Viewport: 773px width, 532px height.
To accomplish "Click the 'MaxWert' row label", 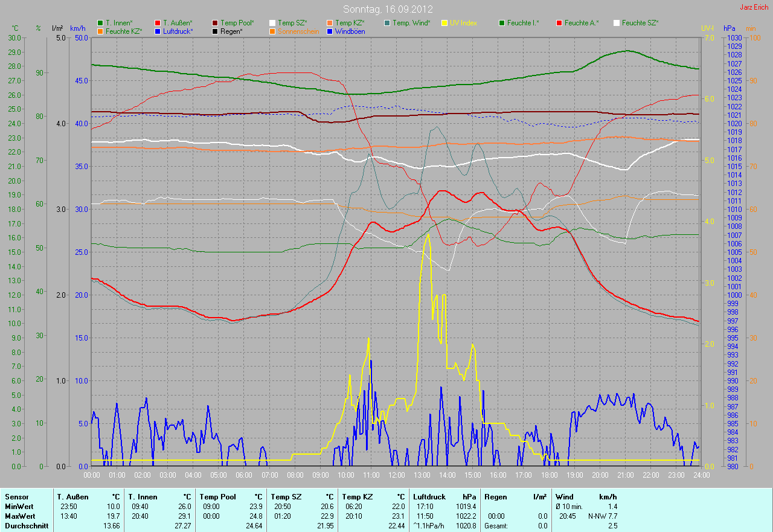I will click(x=21, y=516).
